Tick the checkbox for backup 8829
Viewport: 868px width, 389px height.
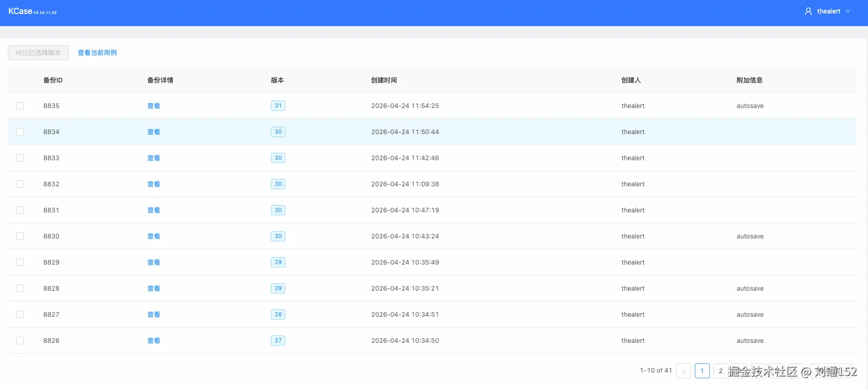pos(20,262)
